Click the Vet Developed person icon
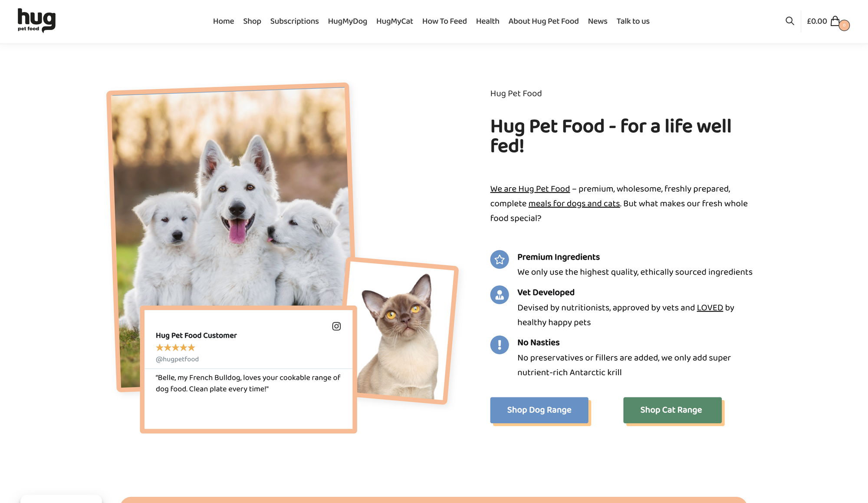Image resolution: width=868 pixels, height=503 pixels. pos(500,295)
